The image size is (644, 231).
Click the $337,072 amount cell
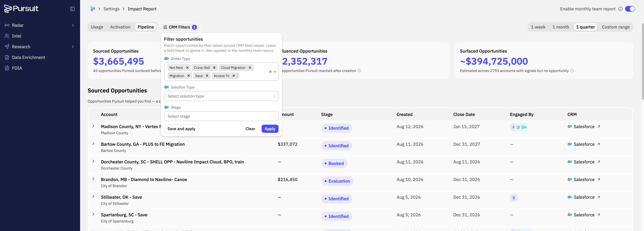(x=287, y=144)
